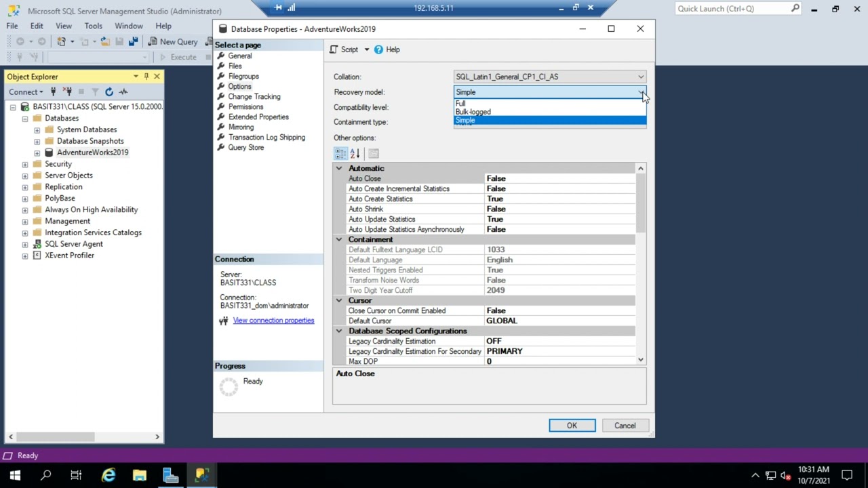Screen dimensions: 868x488
Task: Select Full recovery model option
Action: coord(550,104)
